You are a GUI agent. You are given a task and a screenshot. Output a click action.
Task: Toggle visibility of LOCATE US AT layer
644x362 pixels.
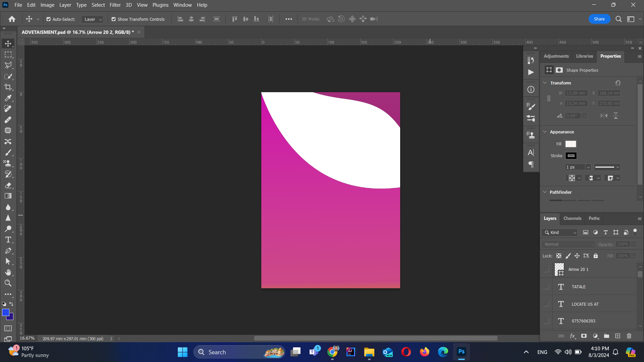point(546,304)
